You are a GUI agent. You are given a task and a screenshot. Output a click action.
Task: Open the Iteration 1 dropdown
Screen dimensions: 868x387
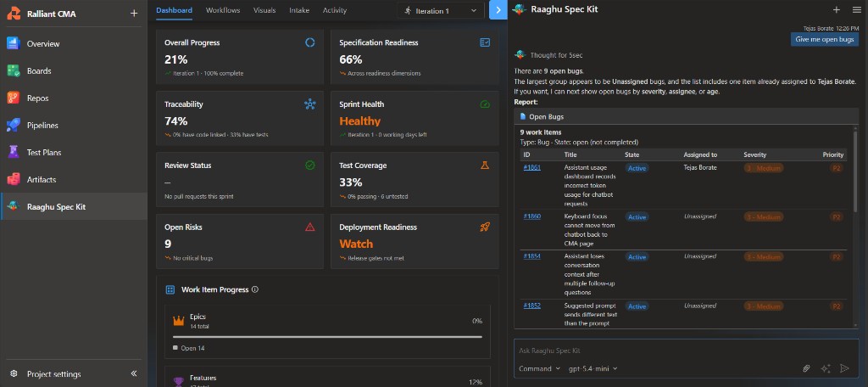[x=440, y=10]
